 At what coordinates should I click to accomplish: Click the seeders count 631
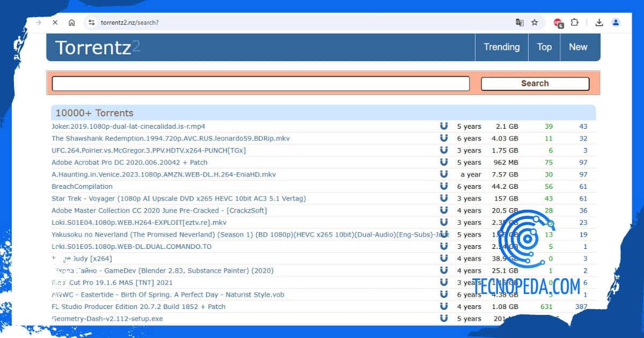point(546,307)
